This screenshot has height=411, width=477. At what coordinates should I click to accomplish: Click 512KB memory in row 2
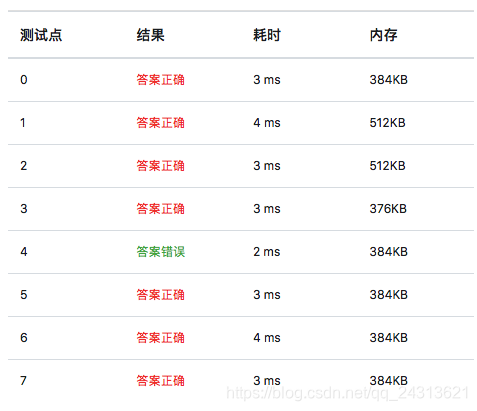(x=387, y=166)
